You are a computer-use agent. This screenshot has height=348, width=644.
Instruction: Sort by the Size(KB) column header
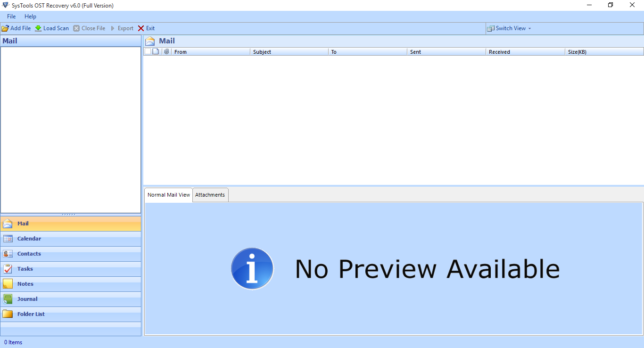[x=604, y=52]
